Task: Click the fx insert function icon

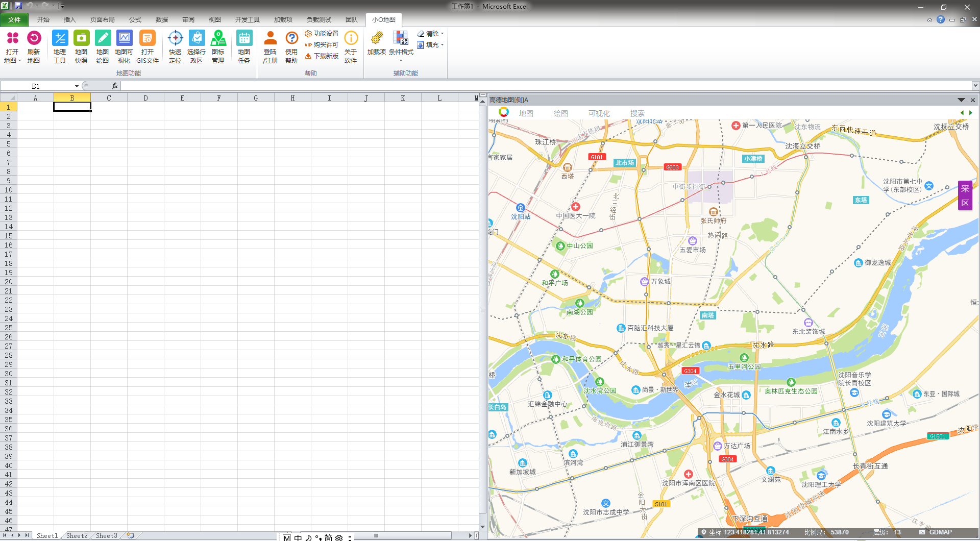Action: coord(115,86)
